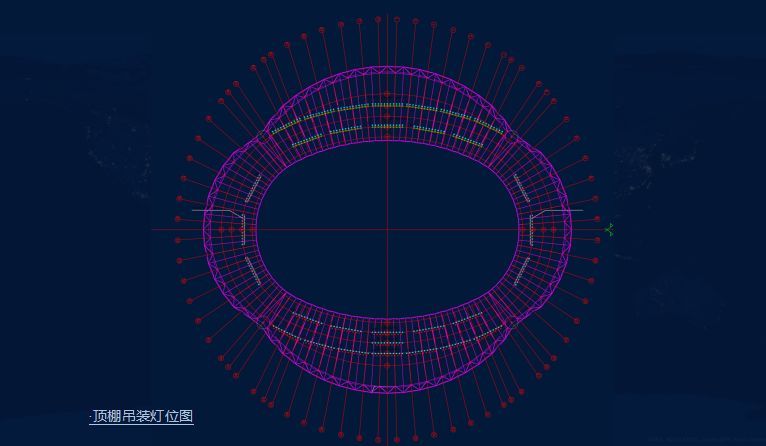The height and width of the screenshot is (446, 766).
Task: Click the center intersection of red axes
Action: tap(388, 230)
